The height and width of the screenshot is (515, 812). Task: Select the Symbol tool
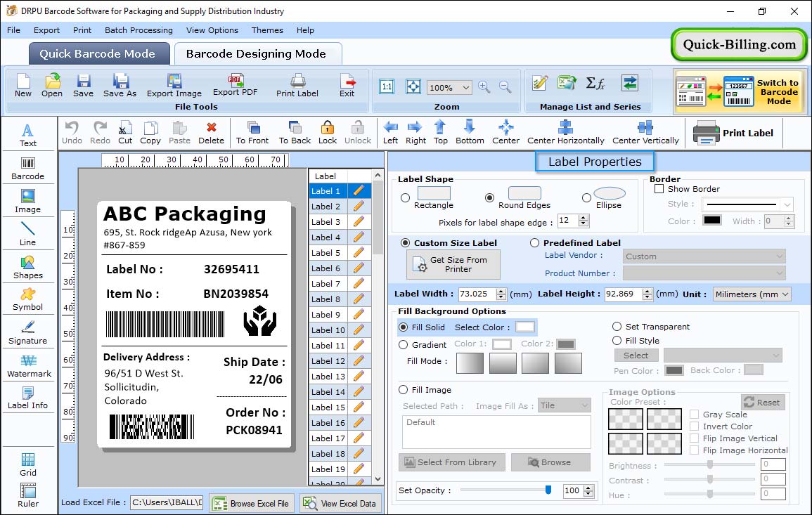(28, 299)
